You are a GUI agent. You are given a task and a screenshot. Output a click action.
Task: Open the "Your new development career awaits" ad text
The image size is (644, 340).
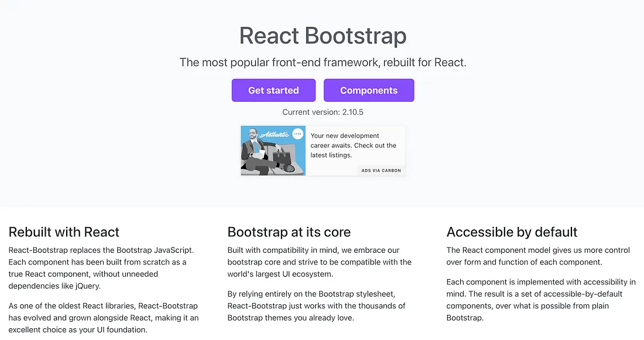(x=353, y=145)
